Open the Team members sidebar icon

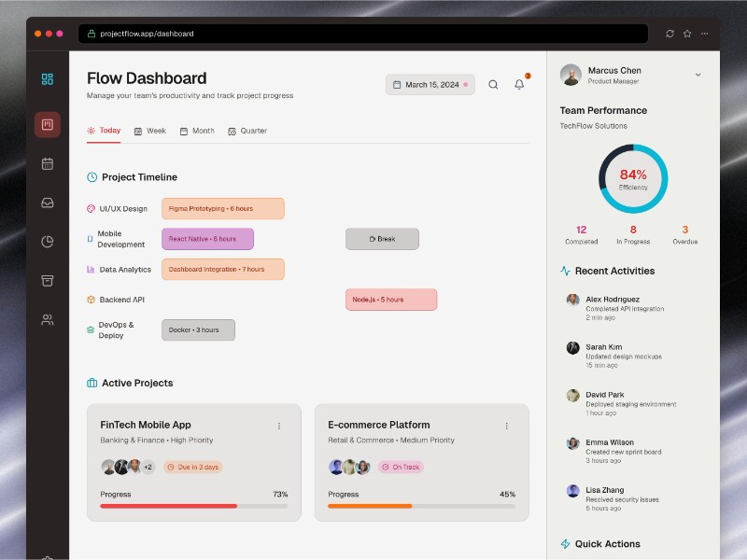[x=48, y=319]
